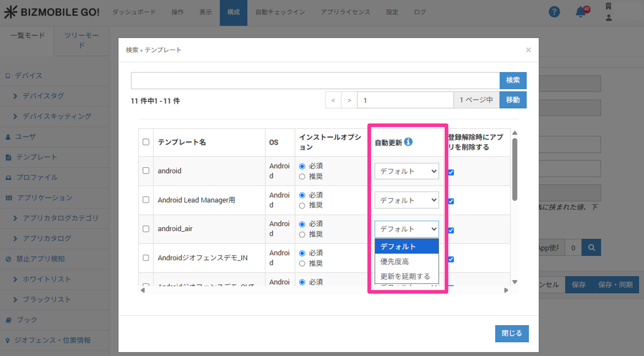Click the help question mark icon
This screenshot has width=644, height=356.
pyautogui.click(x=554, y=12)
